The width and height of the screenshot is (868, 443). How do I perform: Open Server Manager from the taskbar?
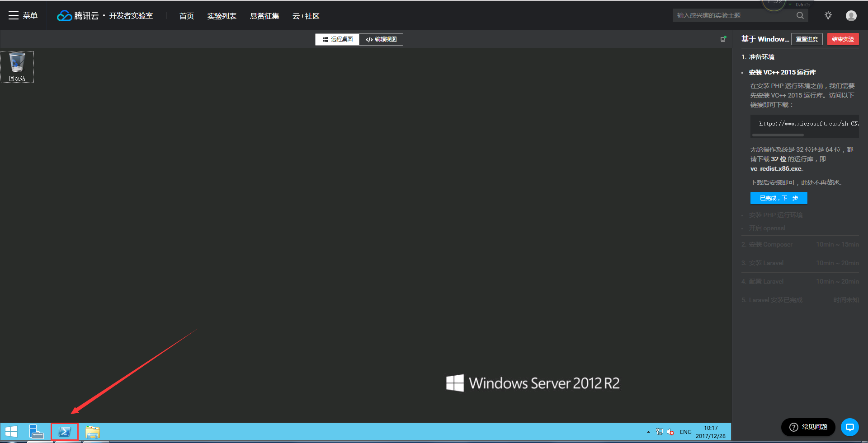point(37,432)
